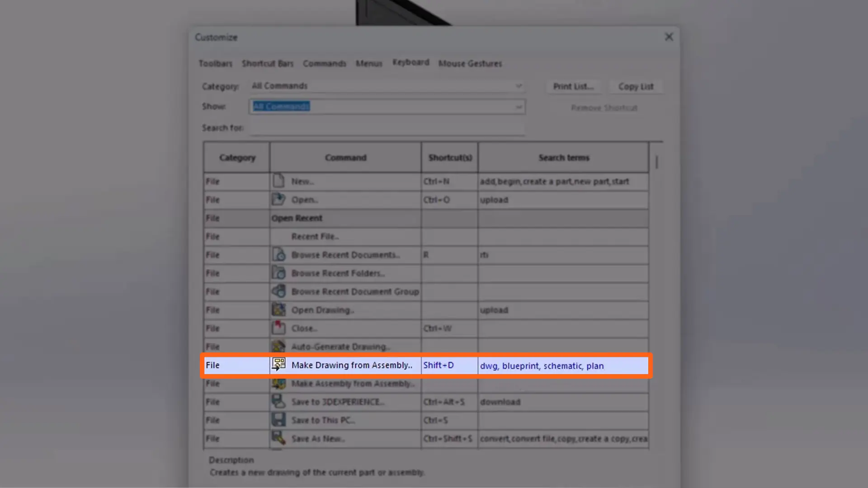The height and width of the screenshot is (488, 868).
Task: Click the Open command's folder icon
Action: 278,199
